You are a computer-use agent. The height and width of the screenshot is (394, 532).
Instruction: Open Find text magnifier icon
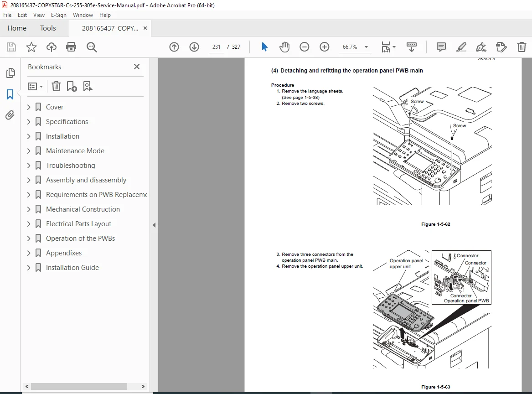[x=92, y=47]
